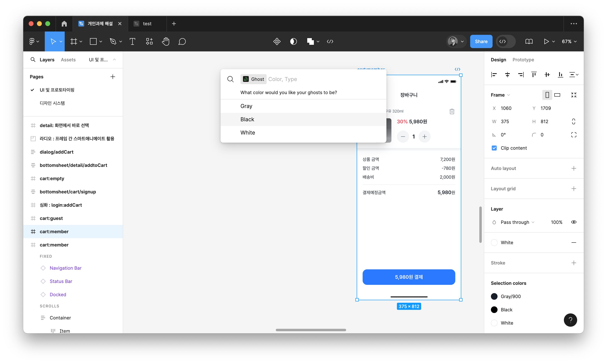Click the trash icon in the cart
The image size is (607, 364).
pyautogui.click(x=452, y=111)
